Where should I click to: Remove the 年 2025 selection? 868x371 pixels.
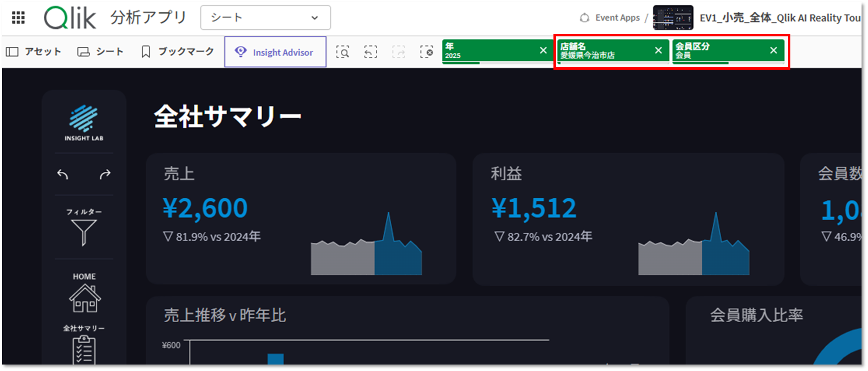pos(543,50)
